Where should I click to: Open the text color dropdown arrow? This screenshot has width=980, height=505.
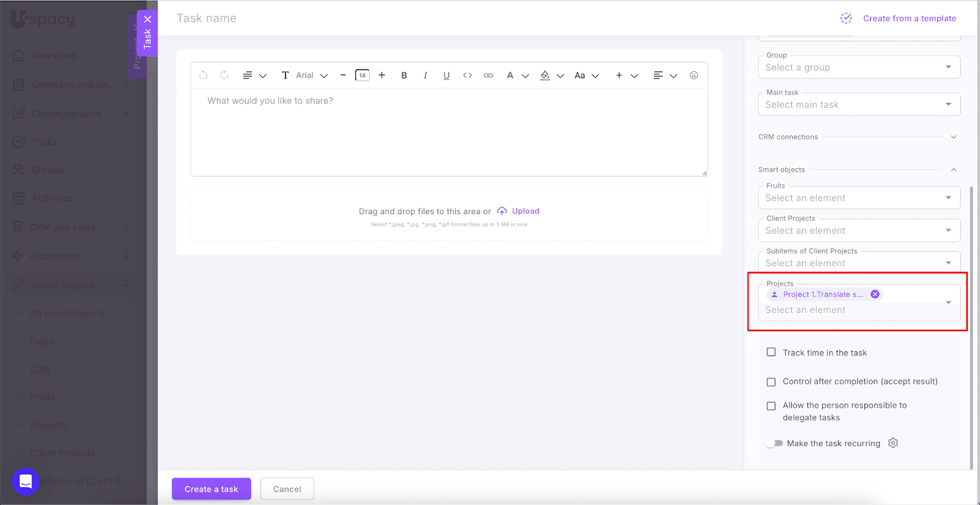click(525, 76)
